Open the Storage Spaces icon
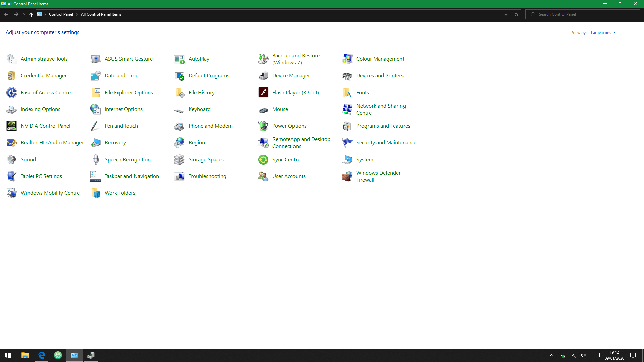The height and width of the screenshot is (362, 644). 179,160
